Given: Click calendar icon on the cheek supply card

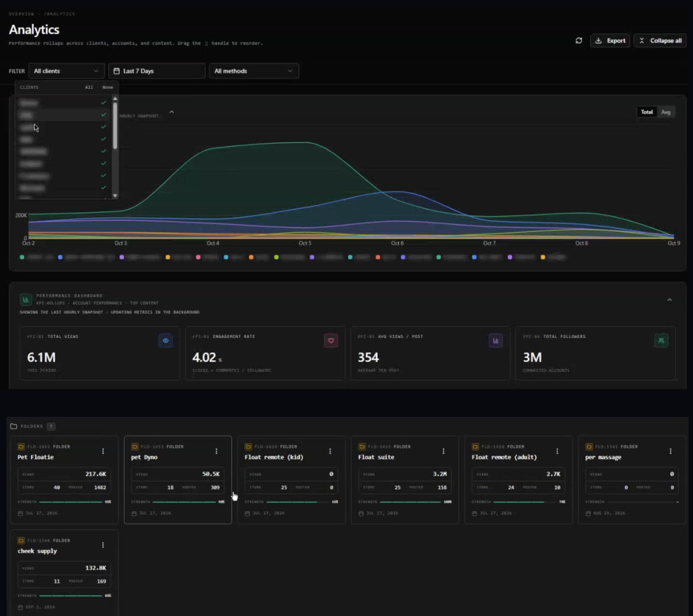Looking at the screenshot, I should 20,607.
